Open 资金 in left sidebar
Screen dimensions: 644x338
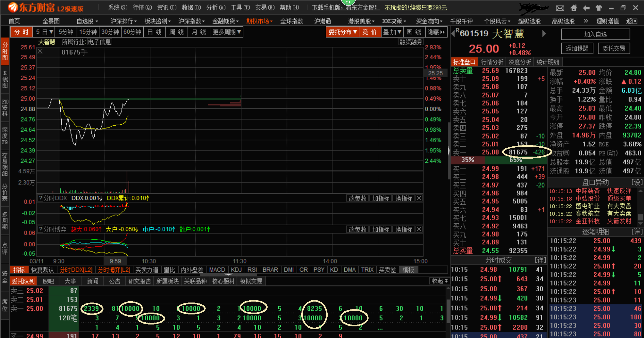click(x=5, y=277)
